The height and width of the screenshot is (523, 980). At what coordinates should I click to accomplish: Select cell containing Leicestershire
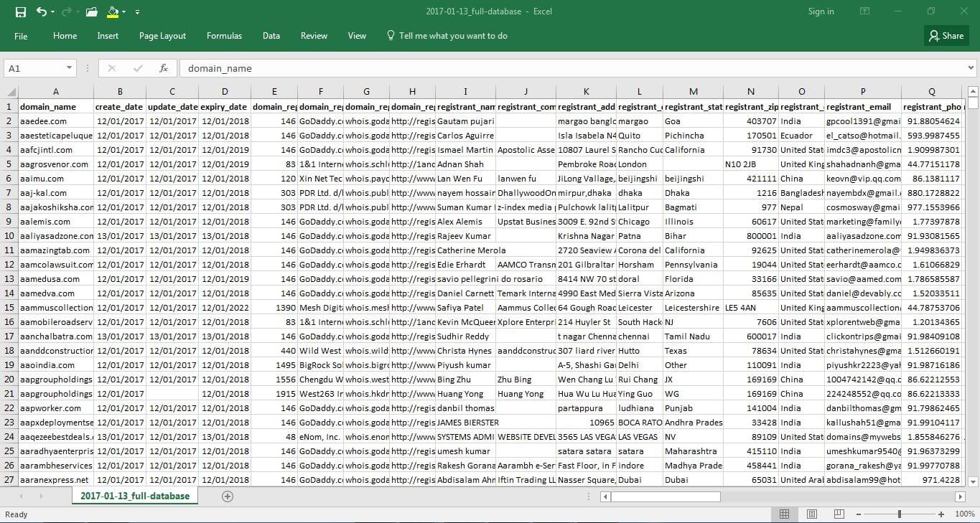click(x=694, y=308)
